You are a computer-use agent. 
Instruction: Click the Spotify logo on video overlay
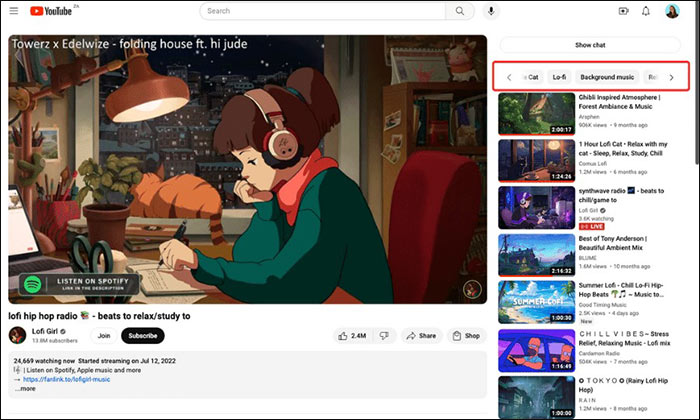pyautogui.click(x=33, y=284)
